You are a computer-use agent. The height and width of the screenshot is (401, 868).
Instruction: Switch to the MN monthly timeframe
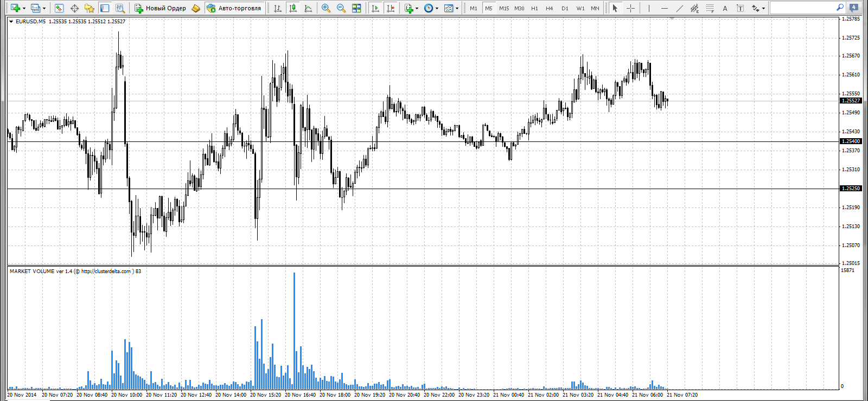point(595,8)
